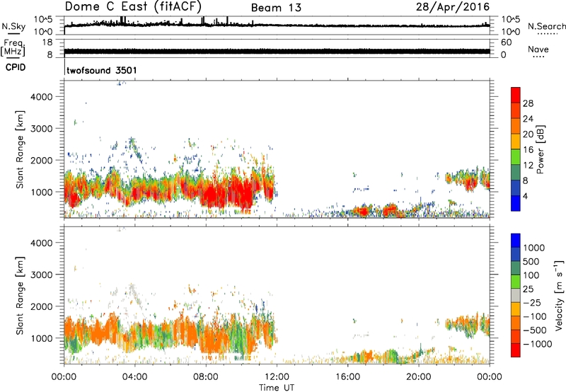Viewport: 566px width, 392px height.
Task: Click the 'Freq. [MHz]' axis label
Action: (x=13, y=47)
